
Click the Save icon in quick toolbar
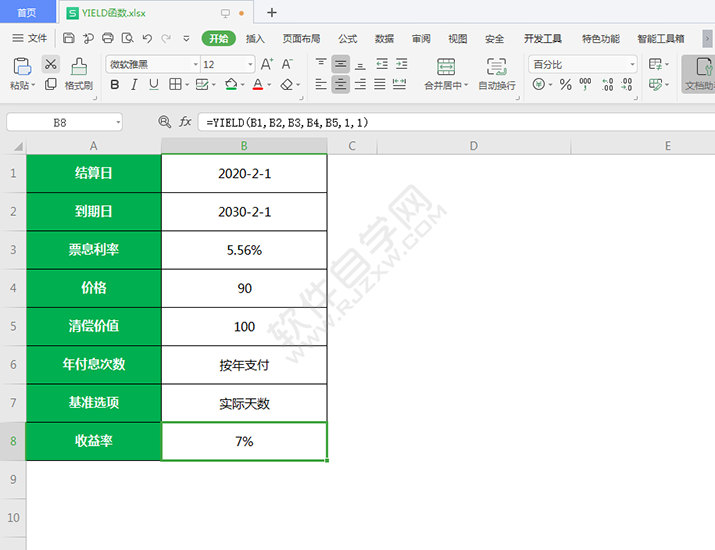point(68,38)
